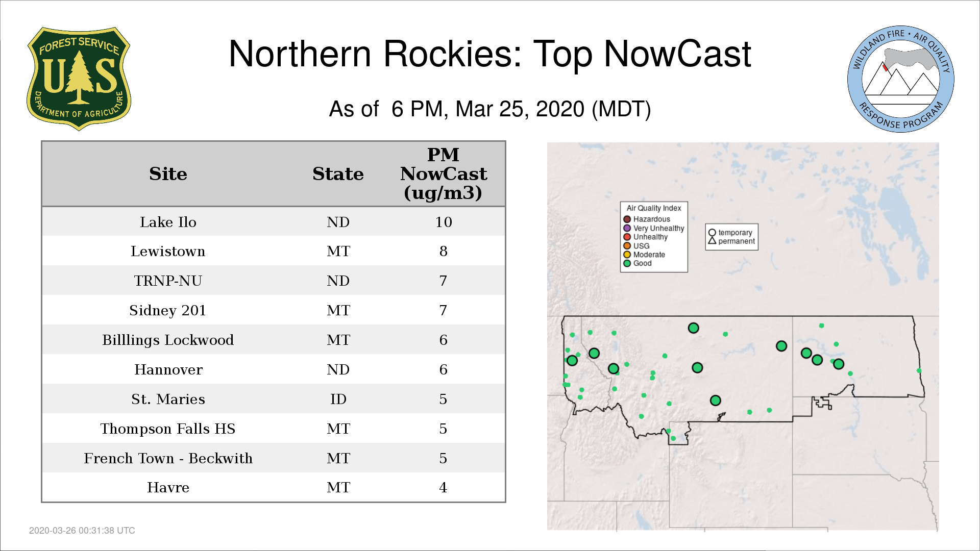
Task: Click the State column header
Action: 338,174
